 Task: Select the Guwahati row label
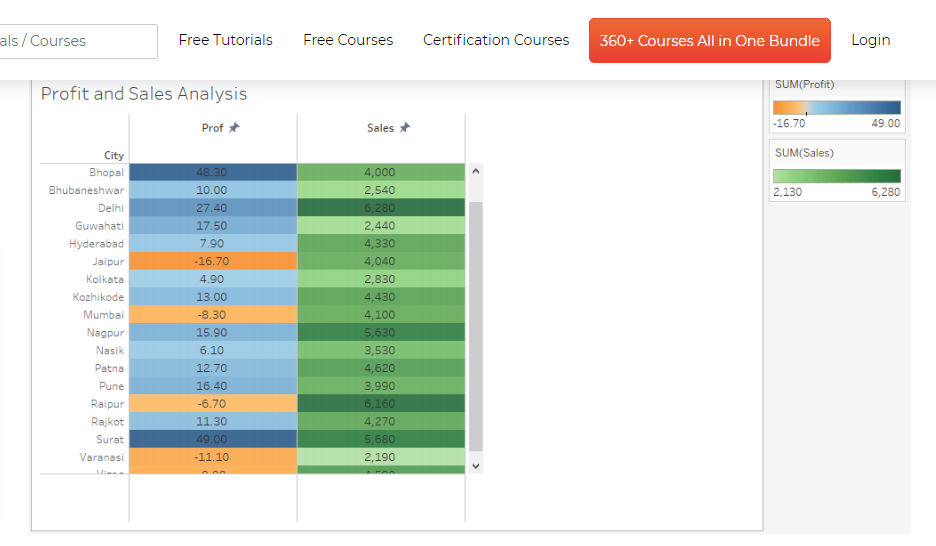coord(100,226)
